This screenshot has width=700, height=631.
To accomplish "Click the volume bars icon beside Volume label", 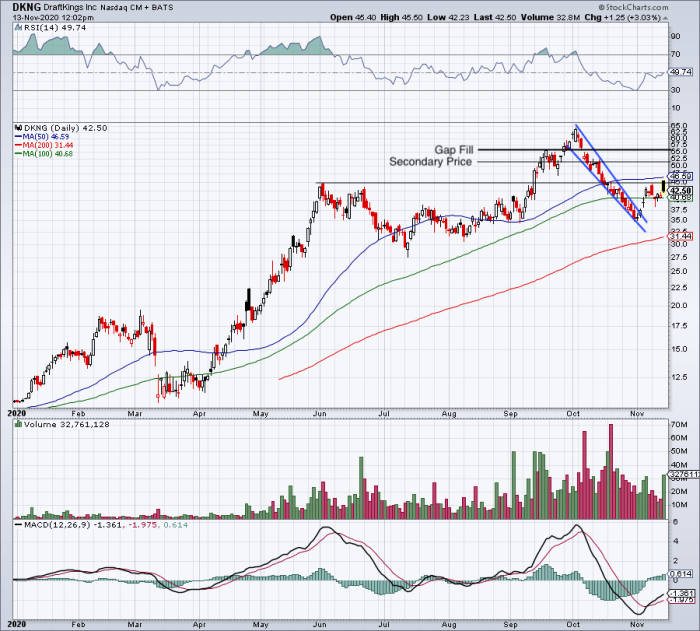I will tap(18, 424).
